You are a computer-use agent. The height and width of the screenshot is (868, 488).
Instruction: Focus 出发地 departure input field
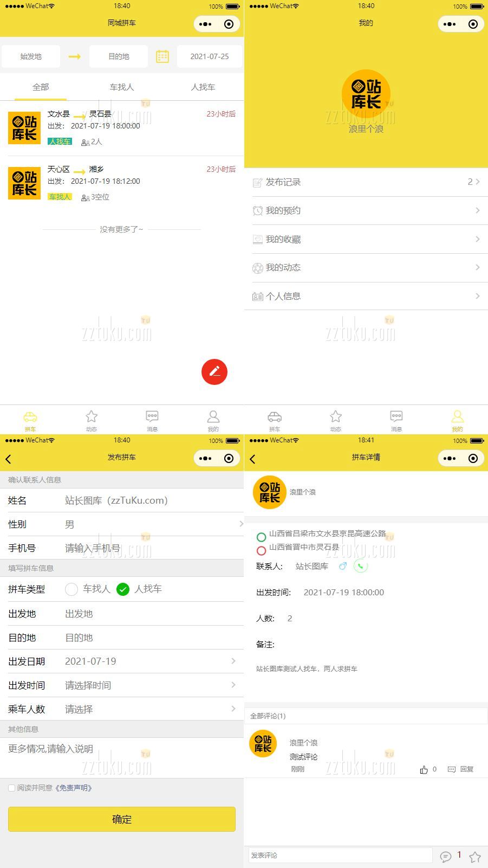[x=152, y=614]
